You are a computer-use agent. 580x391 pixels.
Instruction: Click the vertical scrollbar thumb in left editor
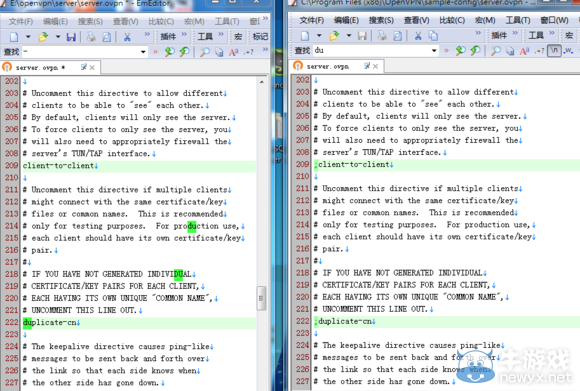point(262,298)
